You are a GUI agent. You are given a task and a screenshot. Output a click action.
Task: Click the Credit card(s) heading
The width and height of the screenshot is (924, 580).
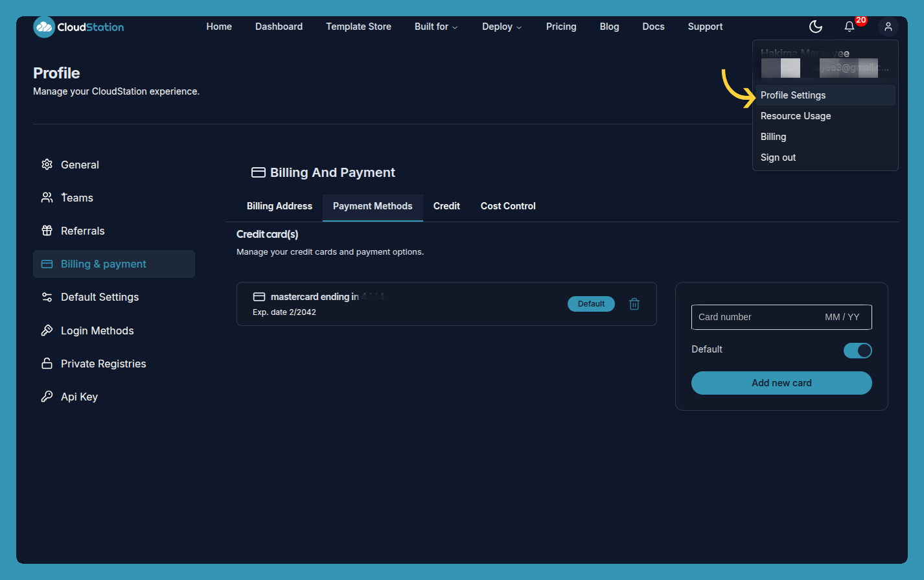(267, 234)
